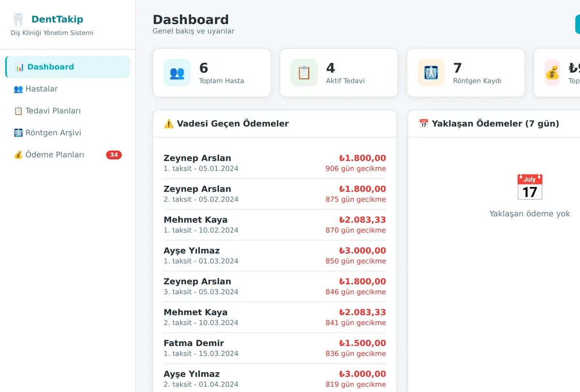
Task: Click the value 7 for Röntgen Kaydı
Action: click(x=457, y=68)
